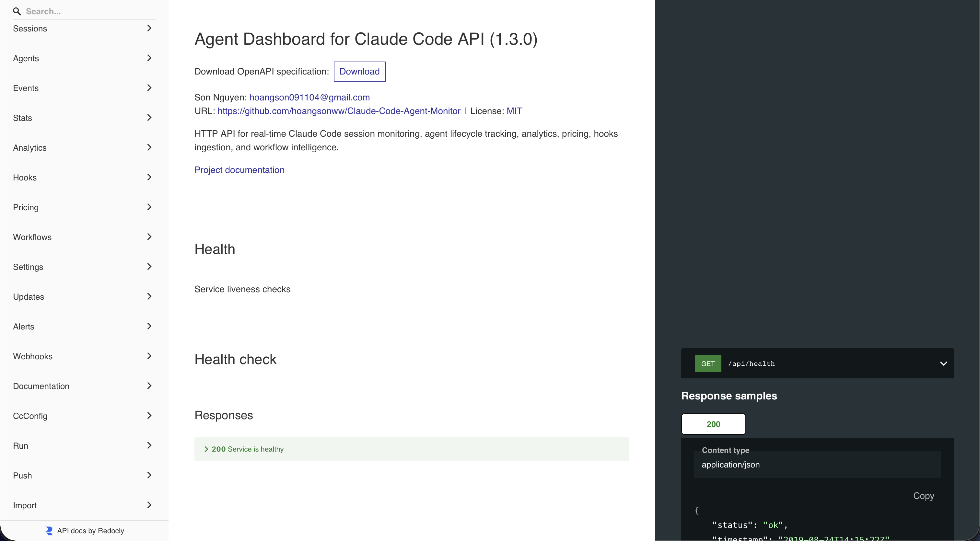Click the search magnifier icon
Image resolution: width=980 pixels, height=541 pixels.
coord(17,11)
